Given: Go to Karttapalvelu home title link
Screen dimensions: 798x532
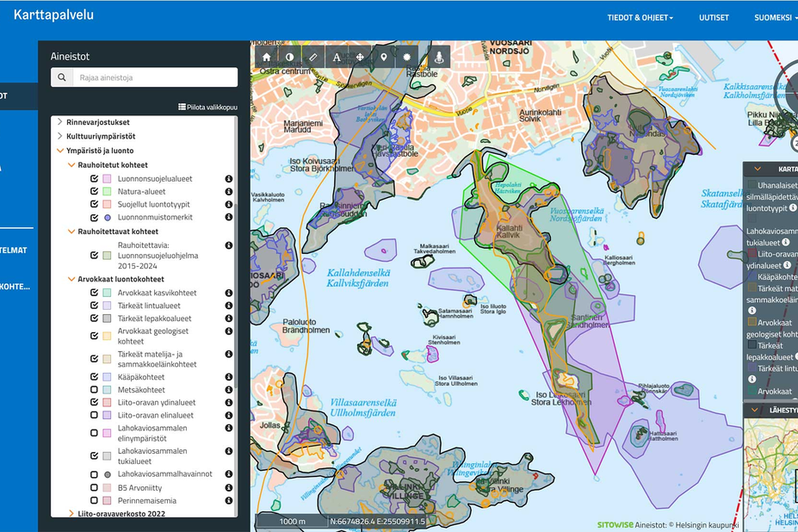Looking at the screenshot, I should (x=53, y=15).
